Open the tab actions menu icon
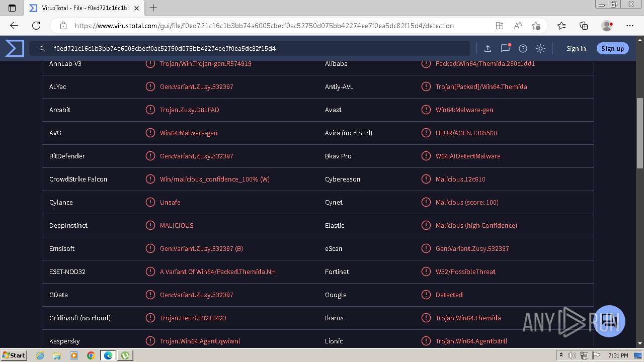The width and height of the screenshot is (644, 362). (12, 8)
